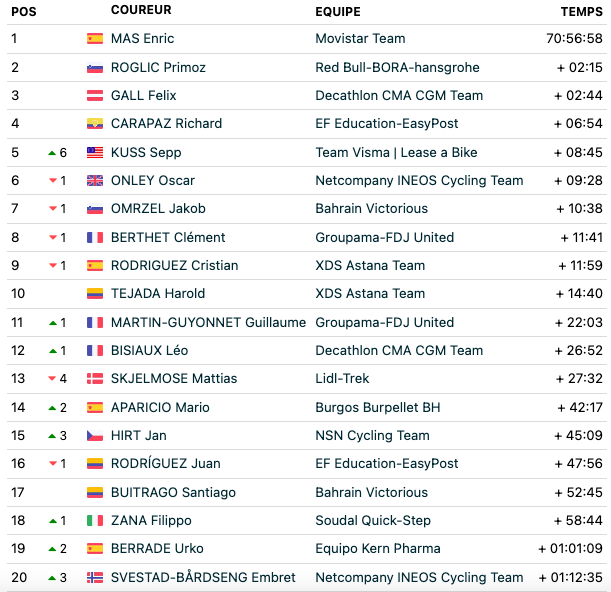Click the POS column header
Screen dimensions: 611x592
[x=24, y=12]
